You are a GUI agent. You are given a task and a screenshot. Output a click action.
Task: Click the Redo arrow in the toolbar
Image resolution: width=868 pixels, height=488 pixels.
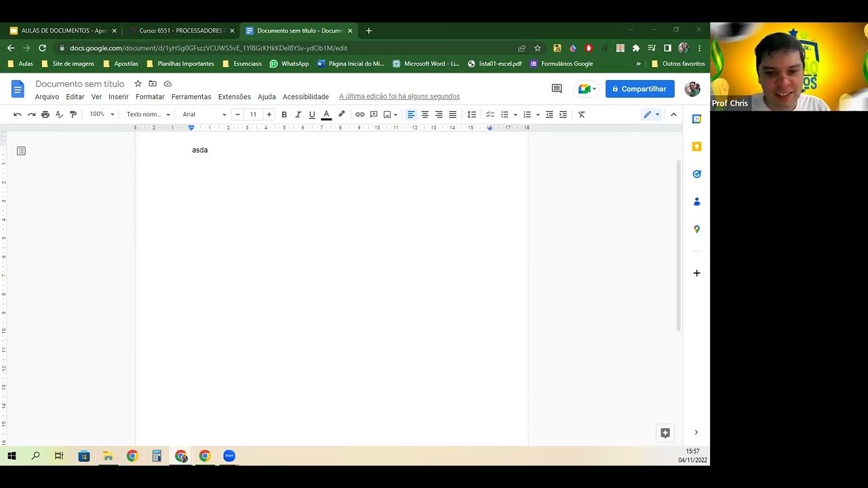(31, 115)
